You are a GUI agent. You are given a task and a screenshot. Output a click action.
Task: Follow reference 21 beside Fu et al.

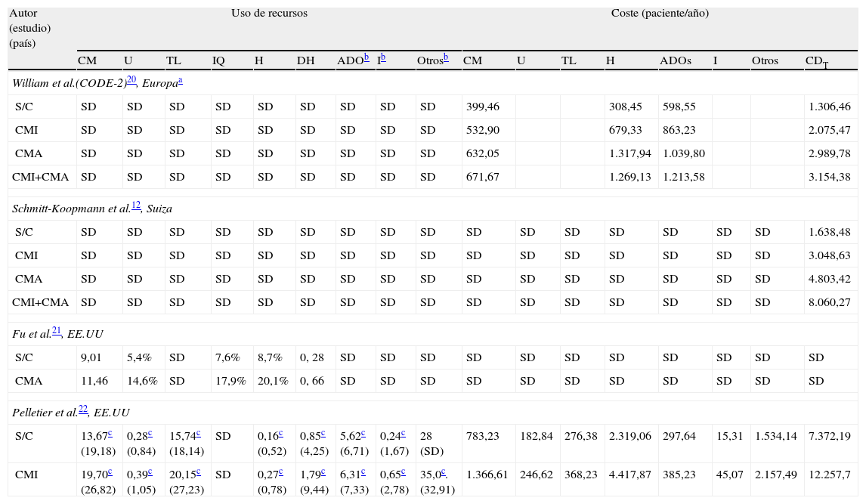(x=57, y=330)
